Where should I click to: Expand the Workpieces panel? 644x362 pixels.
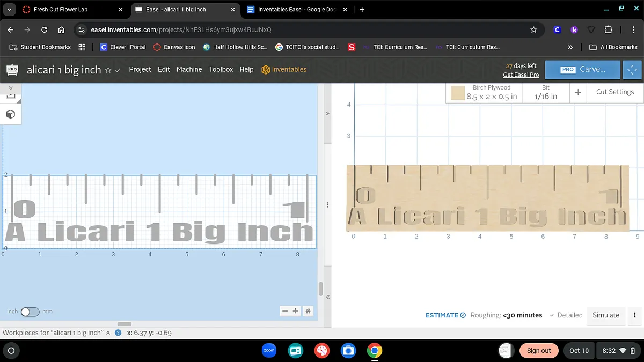108,333
